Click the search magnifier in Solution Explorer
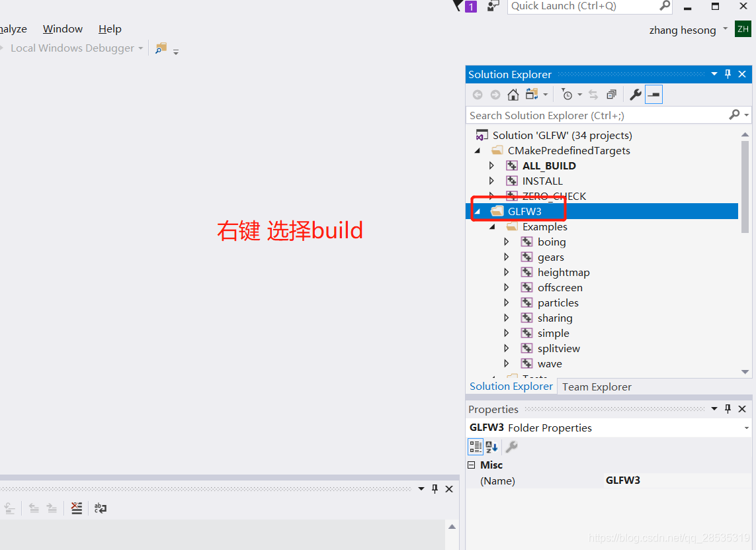This screenshot has height=550, width=756. (734, 115)
